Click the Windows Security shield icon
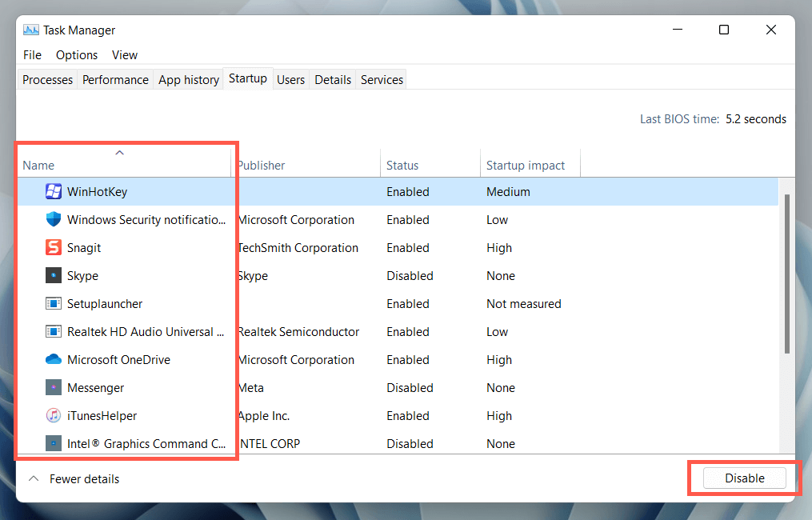Viewport: 812px width, 520px height. [54, 220]
